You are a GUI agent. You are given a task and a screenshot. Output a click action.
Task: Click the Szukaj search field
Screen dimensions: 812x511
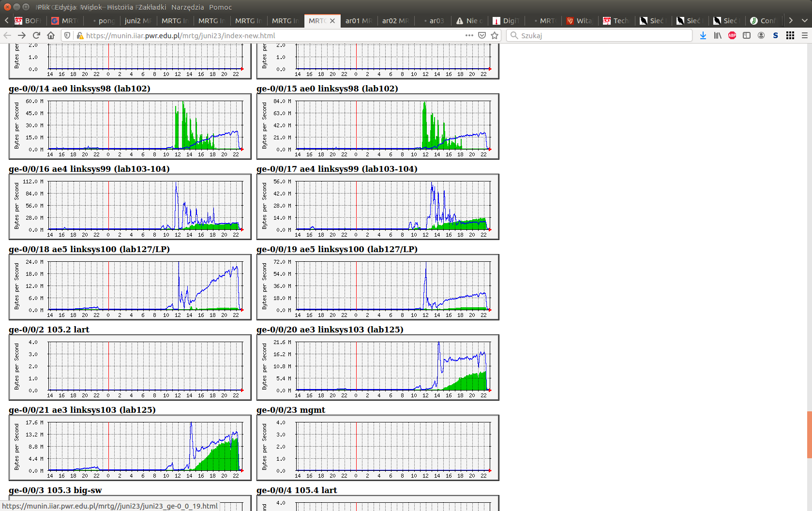click(x=600, y=35)
